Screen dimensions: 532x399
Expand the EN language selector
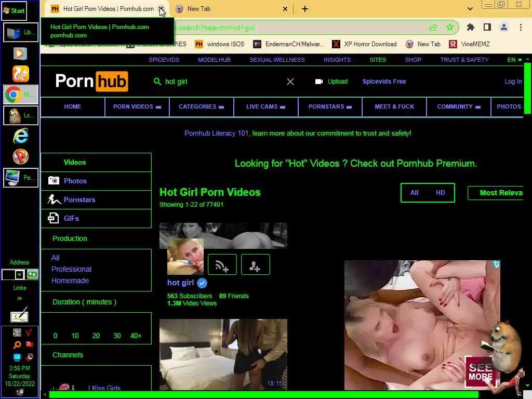pyautogui.click(x=514, y=60)
